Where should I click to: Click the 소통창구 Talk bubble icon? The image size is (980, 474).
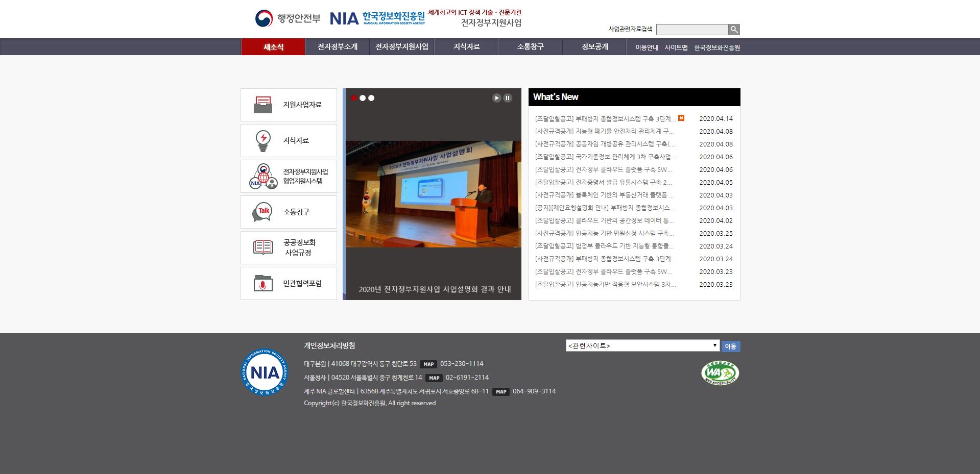point(262,212)
